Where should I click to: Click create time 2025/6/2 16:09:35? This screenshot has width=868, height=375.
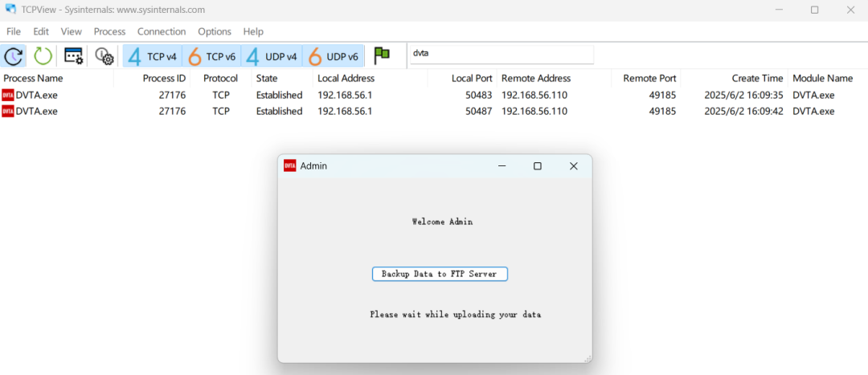coord(743,95)
